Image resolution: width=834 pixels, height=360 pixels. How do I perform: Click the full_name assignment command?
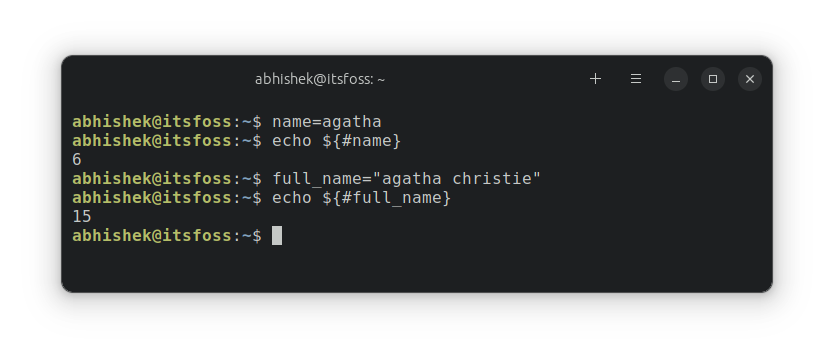click(x=406, y=179)
